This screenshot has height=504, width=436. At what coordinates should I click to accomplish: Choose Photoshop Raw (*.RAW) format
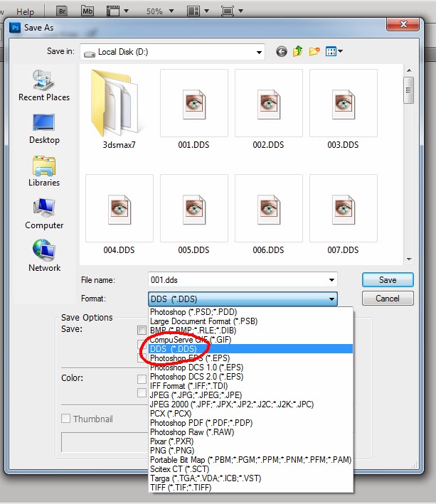click(x=250, y=432)
